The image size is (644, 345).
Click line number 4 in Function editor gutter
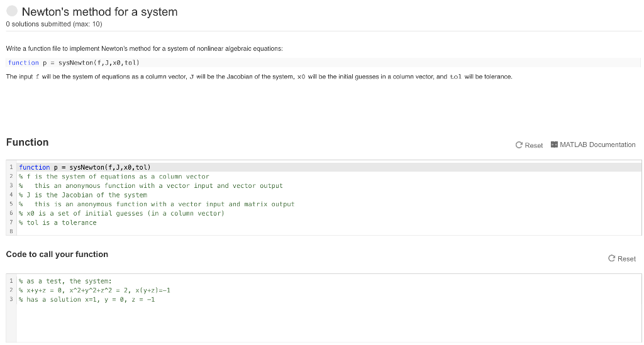(11, 195)
